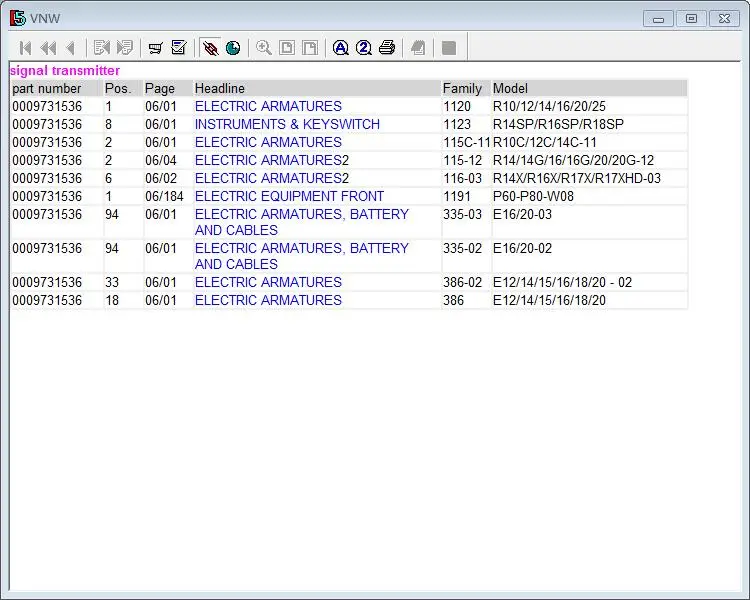
Task: Open ELECTRIC ARMATURES link for family 1120
Action: click(x=268, y=106)
